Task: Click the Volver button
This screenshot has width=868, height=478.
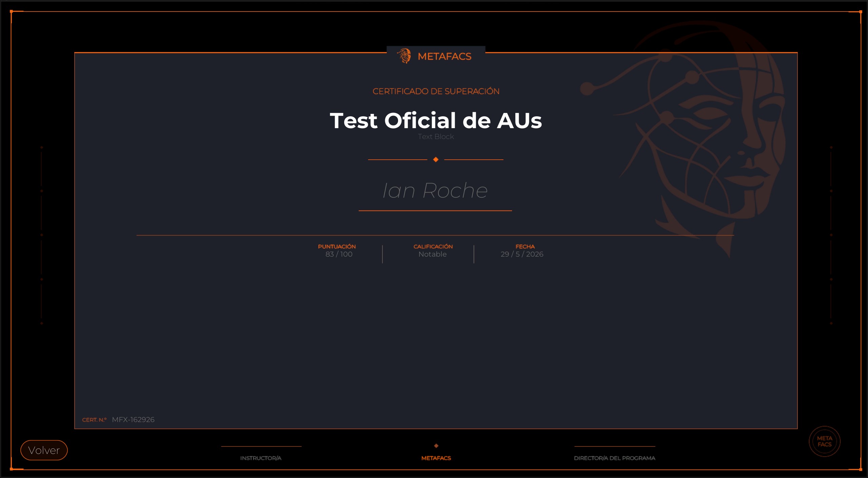Action: (x=44, y=450)
